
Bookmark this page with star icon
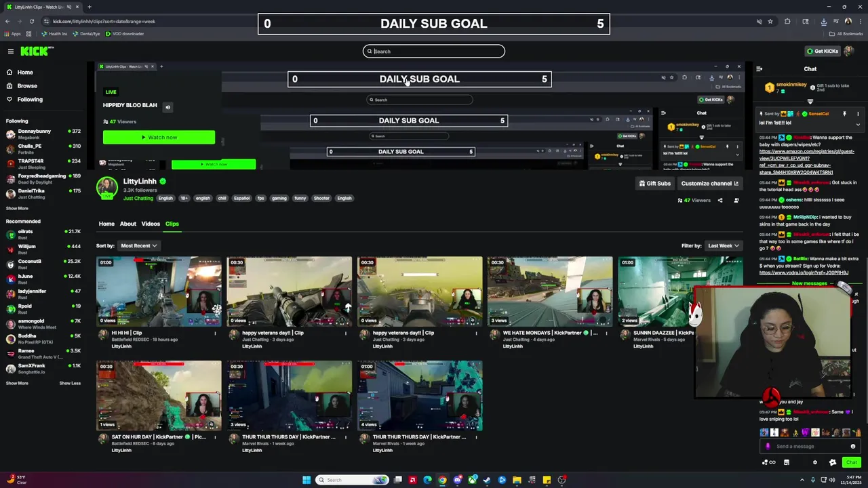point(770,21)
